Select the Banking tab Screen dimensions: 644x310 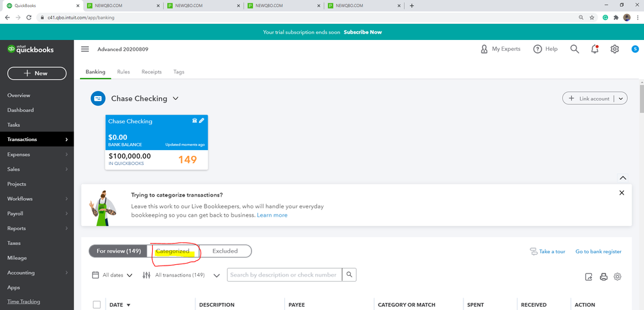click(x=95, y=72)
